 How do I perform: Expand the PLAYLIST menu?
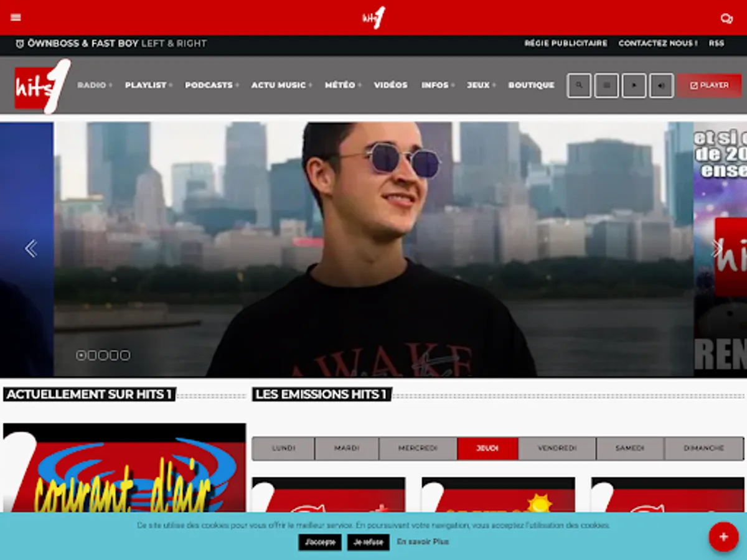coord(148,85)
